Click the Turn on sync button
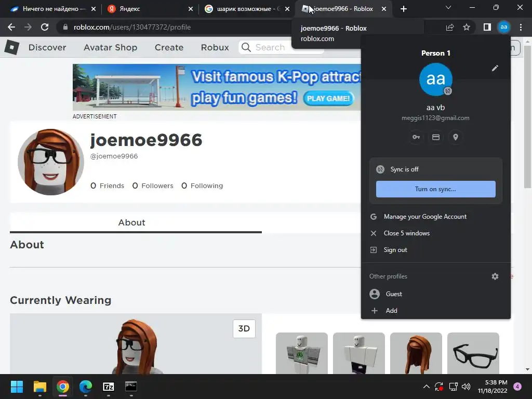Viewport: 532px width, 399px height. 436,189
